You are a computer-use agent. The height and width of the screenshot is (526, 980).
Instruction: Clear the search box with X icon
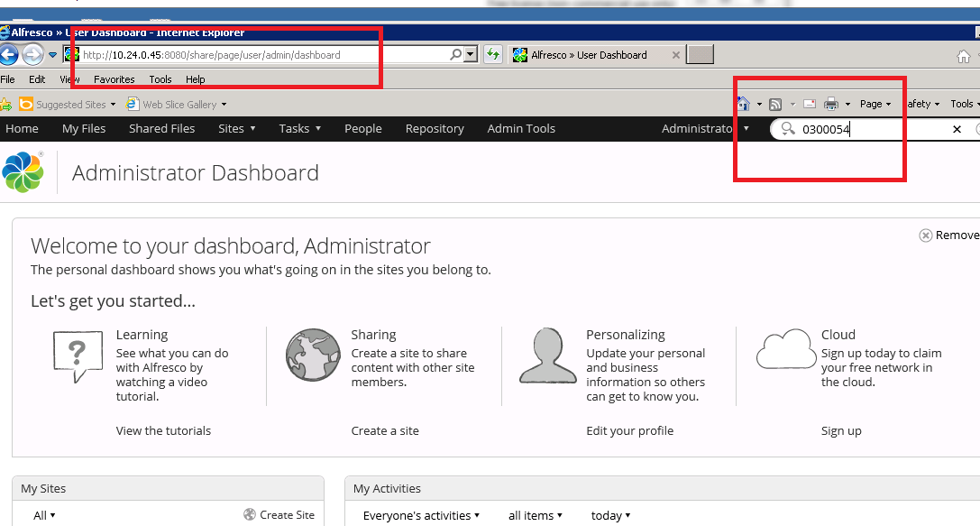(x=957, y=129)
